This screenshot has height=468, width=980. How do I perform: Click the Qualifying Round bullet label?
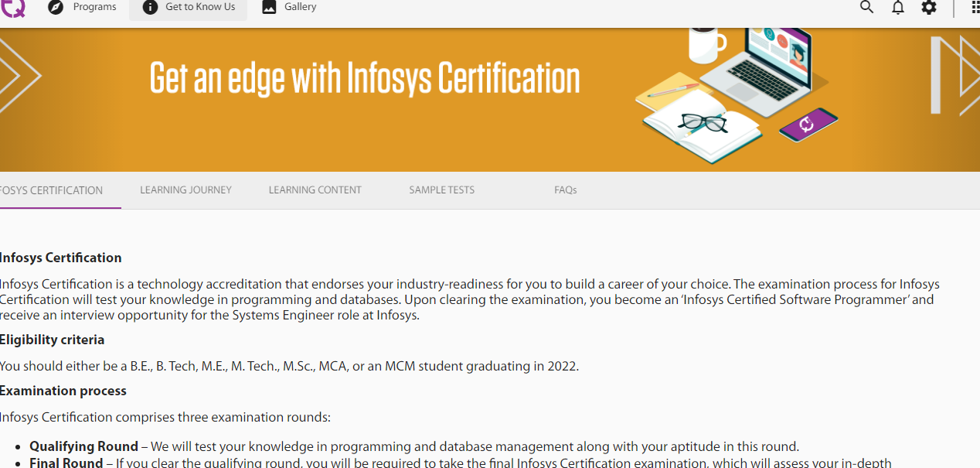pyautogui.click(x=83, y=447)
